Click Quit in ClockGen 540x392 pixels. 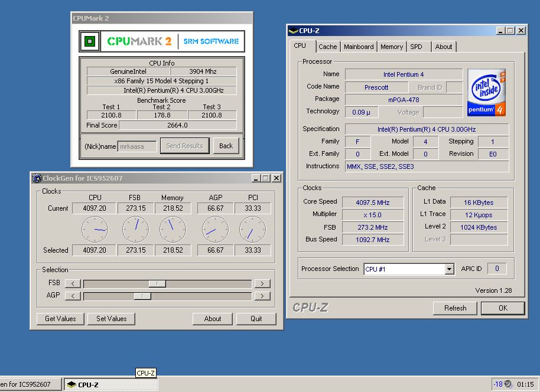click(256, 319)
